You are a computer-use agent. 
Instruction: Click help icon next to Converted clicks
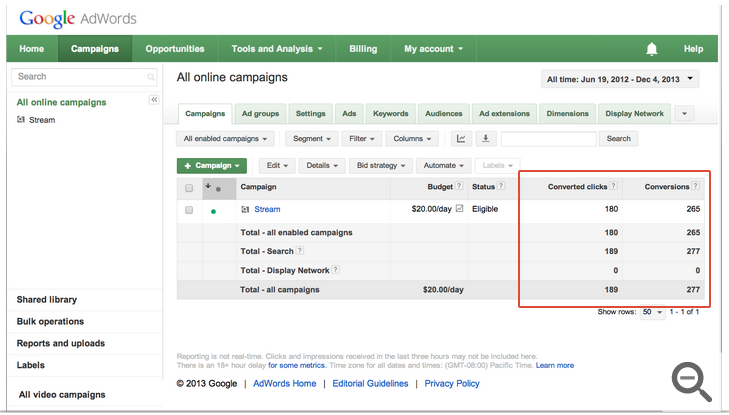[613, 186]
